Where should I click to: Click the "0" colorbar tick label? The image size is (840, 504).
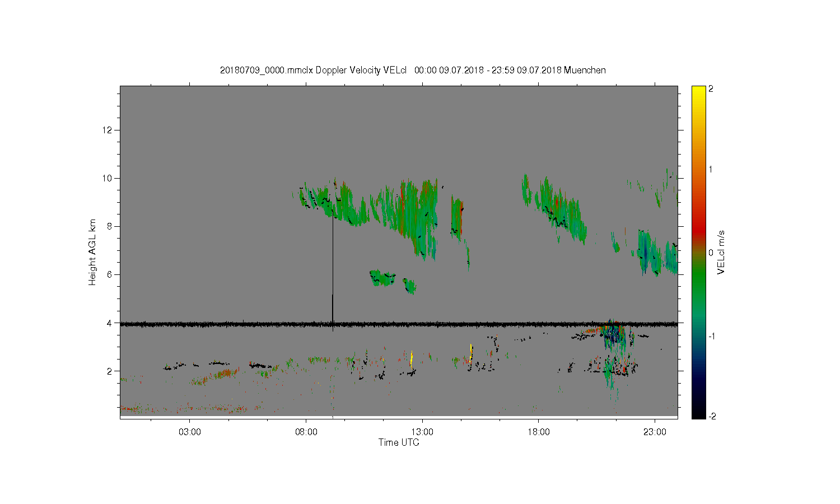[x=711, y=253]
